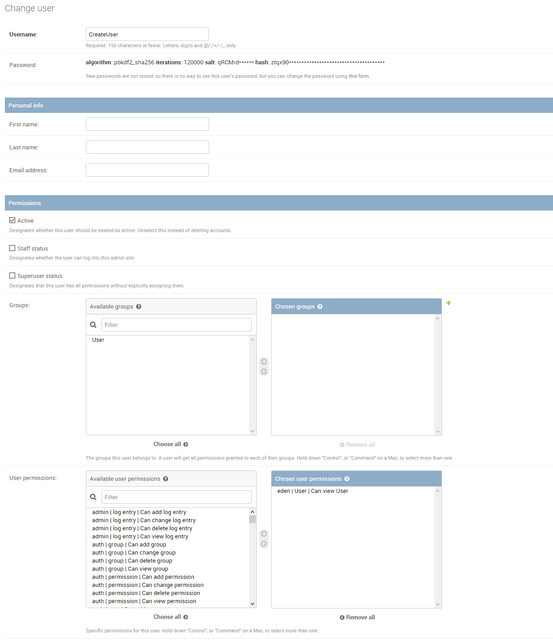Select 'auth | permission | Can add permission'
Image resolution: width=553 pixels, height=640 pixels.
pyautogui.click(x=143, y=577)
